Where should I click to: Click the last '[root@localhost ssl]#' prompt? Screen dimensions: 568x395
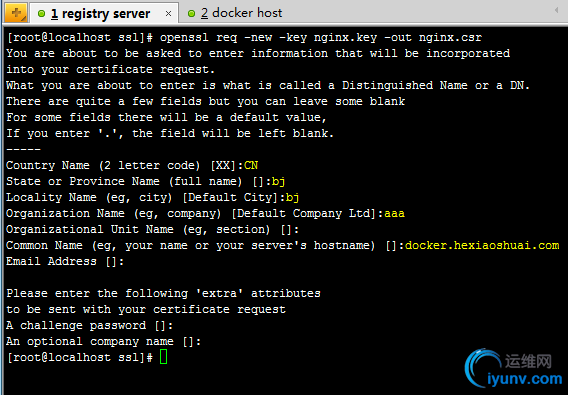point(80,357)
